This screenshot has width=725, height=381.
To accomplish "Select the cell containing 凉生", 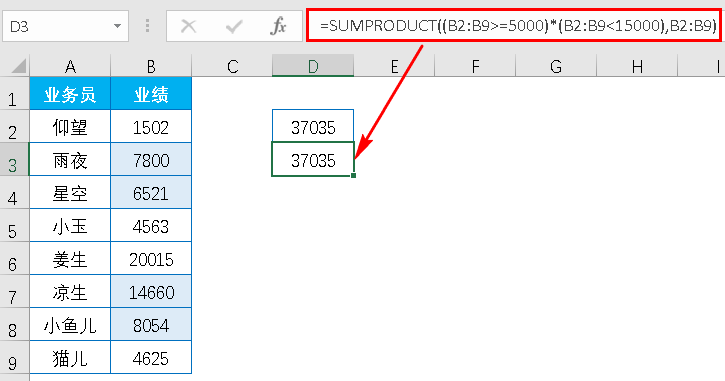I will (x=70, y=291).
